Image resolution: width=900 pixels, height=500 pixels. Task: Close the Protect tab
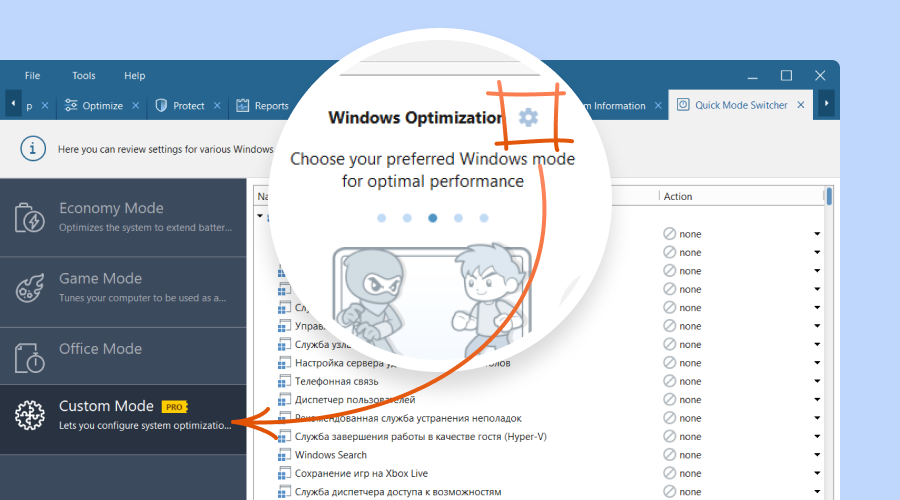[217, 106]
